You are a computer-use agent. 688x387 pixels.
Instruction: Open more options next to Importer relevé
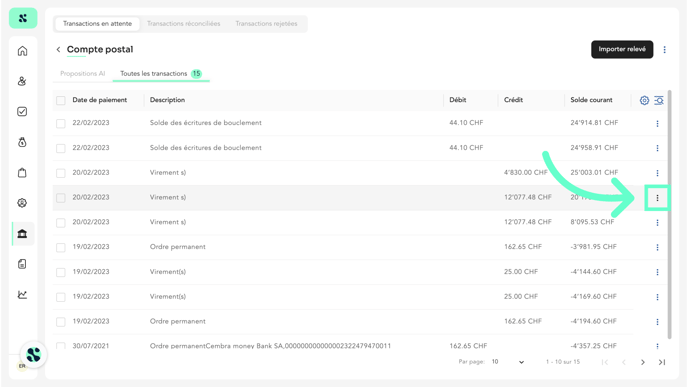[x=664, y=50]
